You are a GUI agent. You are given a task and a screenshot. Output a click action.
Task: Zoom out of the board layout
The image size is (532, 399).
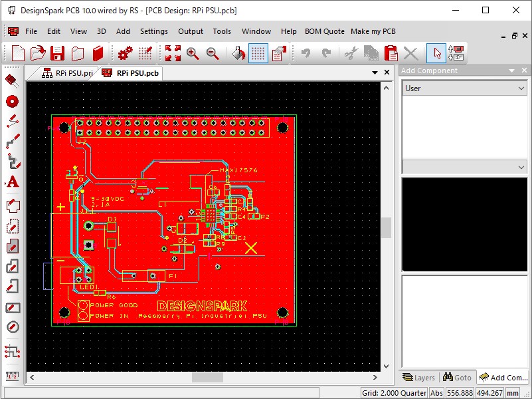point(213,53)
